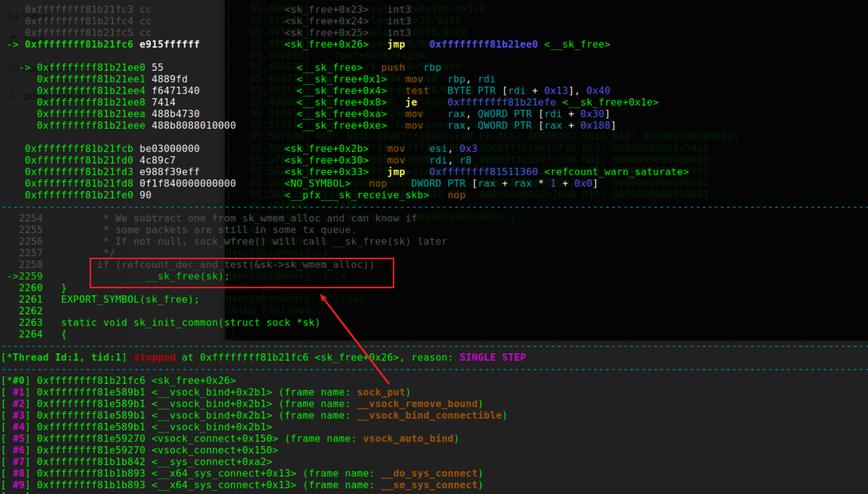The image size is (868, 494).
Task: Click the faint Trash icon in sidebar
Action: point(14,39)
